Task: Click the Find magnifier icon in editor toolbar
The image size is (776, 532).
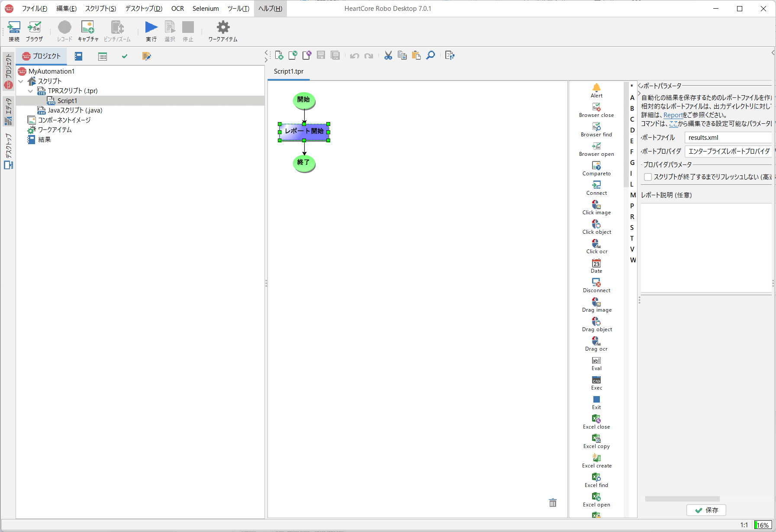Action: point(431,55)
